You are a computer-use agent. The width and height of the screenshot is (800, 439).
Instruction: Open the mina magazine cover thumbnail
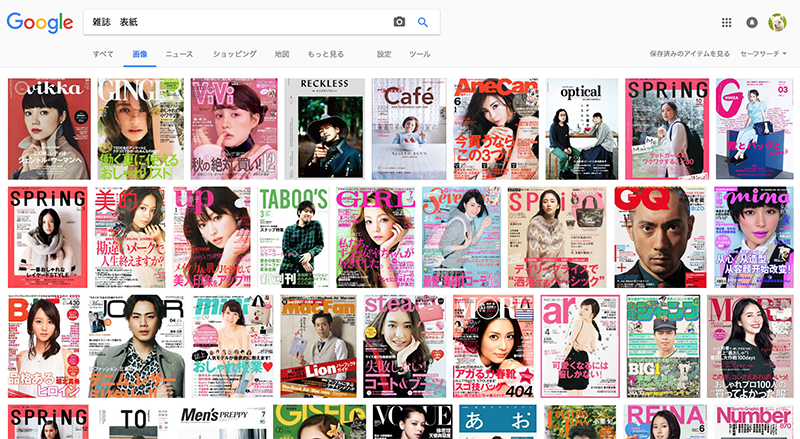754,237
